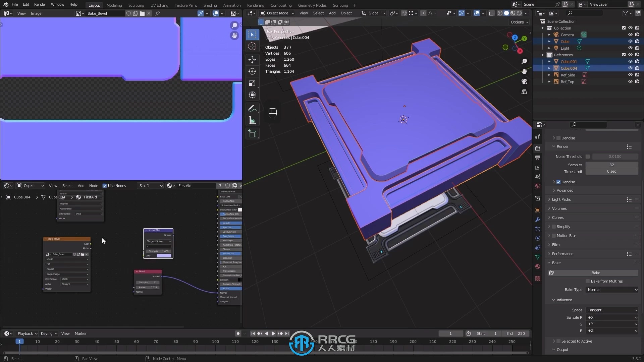Screen dimensions: 644x362
Task: Open the Space Tangent dropdown
Action: 612,310
